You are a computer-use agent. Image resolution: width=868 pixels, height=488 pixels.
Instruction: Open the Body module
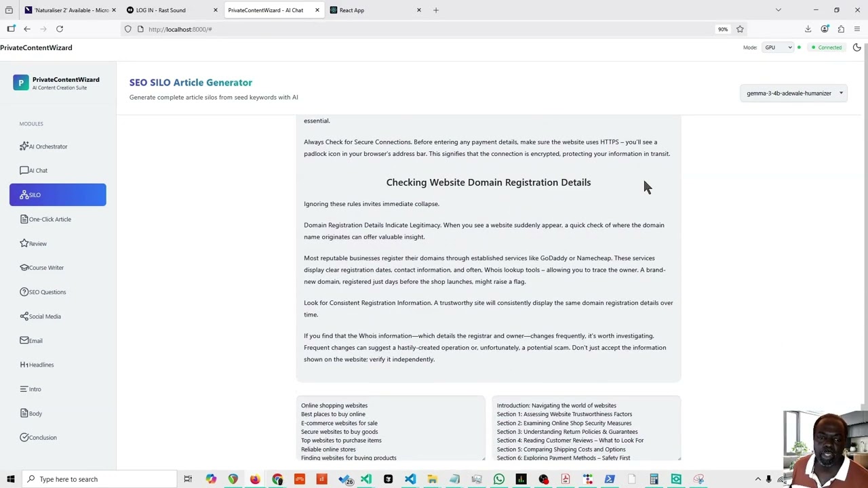tap(58, 413)
